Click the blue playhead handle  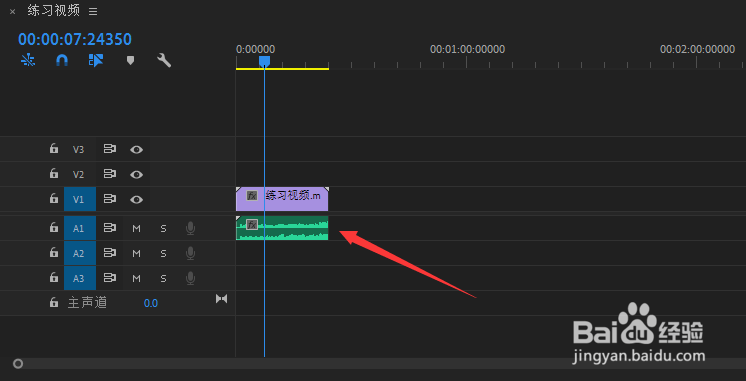click(x=265, y=61)
